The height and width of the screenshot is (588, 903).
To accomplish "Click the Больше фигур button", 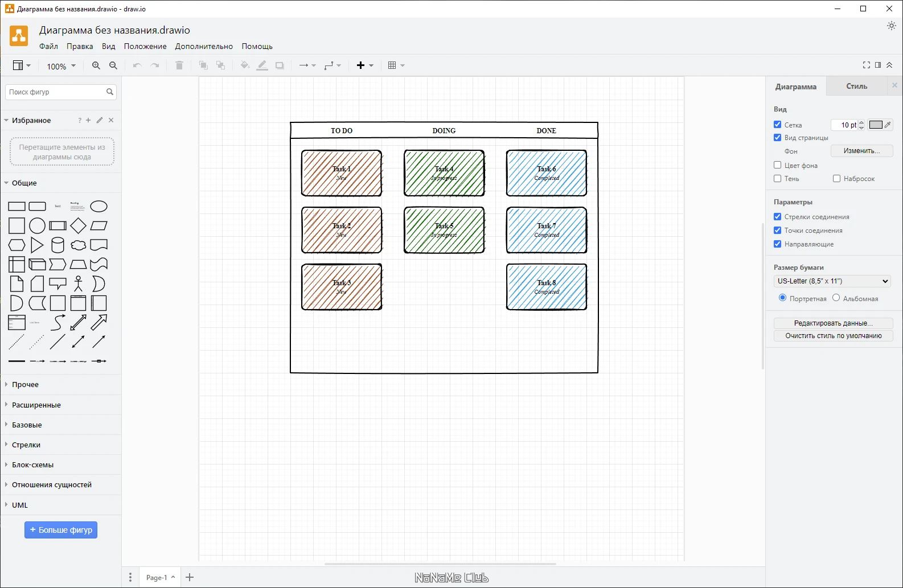I will pyautogui.click(x=61, y=530).
